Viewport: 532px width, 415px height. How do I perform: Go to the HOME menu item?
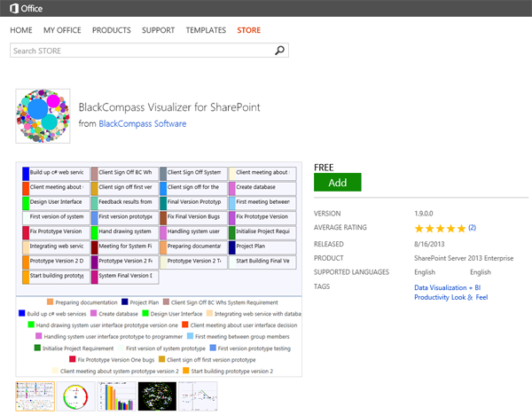coord(21,30)
